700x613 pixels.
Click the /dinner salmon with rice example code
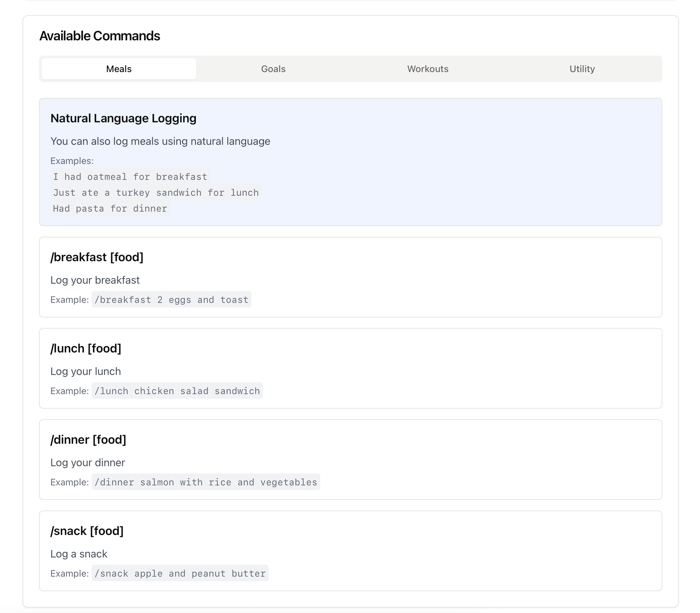tap(206, 482)
